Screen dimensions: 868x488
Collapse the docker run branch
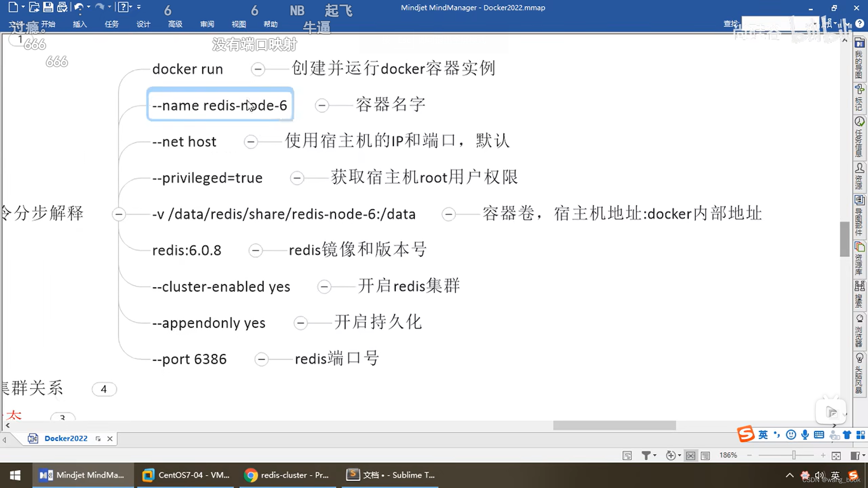pyautogui.click(x=258, y=69)
